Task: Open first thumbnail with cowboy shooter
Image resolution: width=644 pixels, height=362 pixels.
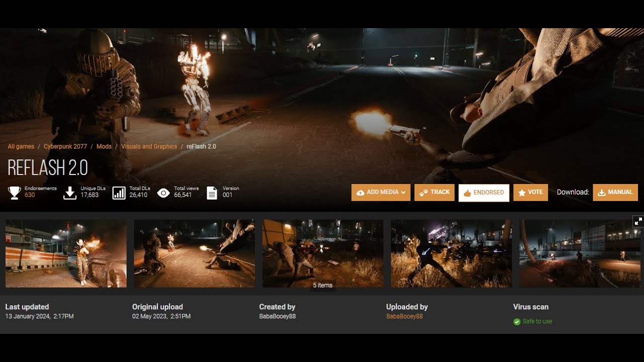Action: click(x=66, y=253)
